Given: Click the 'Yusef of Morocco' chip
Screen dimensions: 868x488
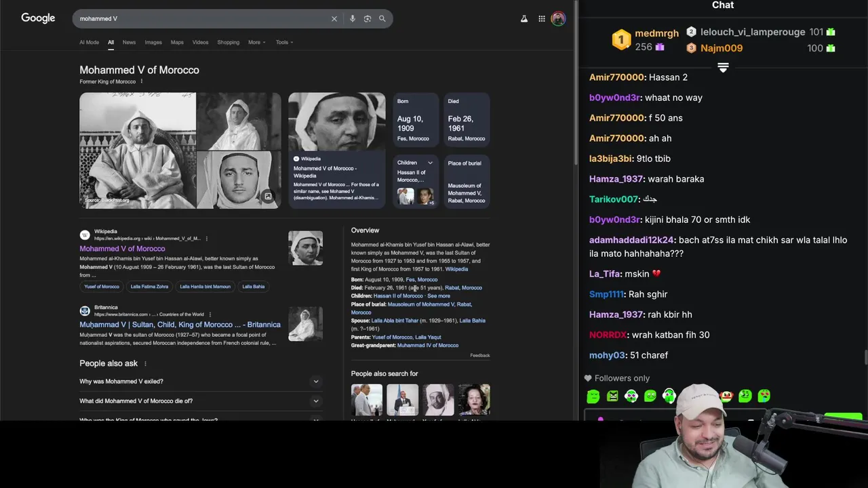Looking at the screenshot, I should [x=101, y=287].
